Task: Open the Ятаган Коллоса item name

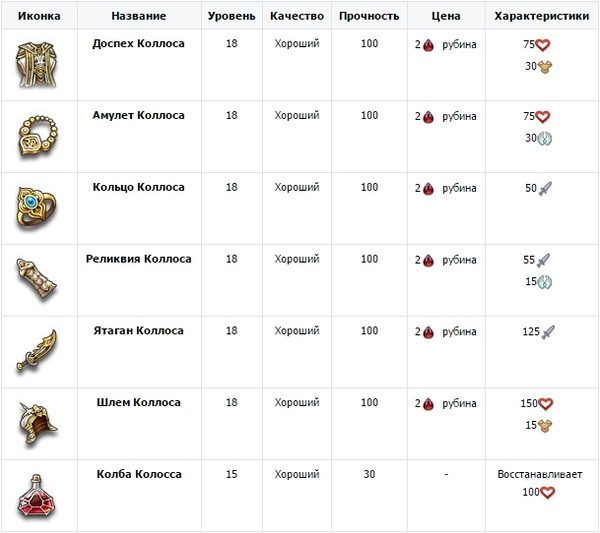Action: point(139,331)
